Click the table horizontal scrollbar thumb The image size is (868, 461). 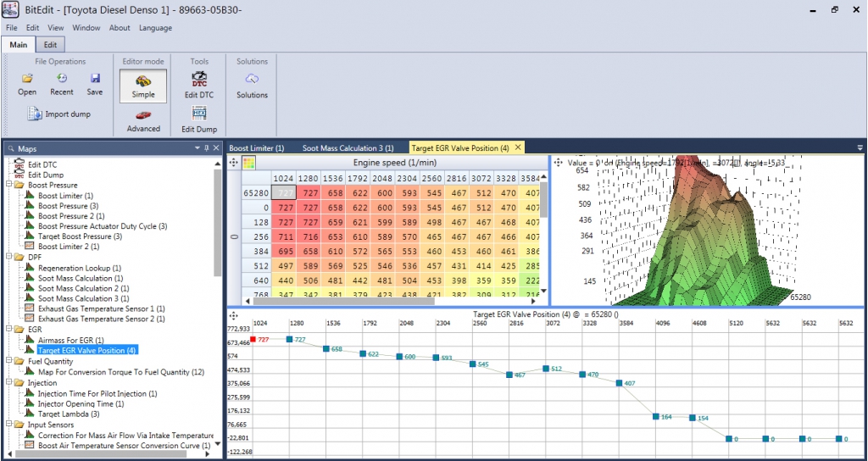(344, 301)
